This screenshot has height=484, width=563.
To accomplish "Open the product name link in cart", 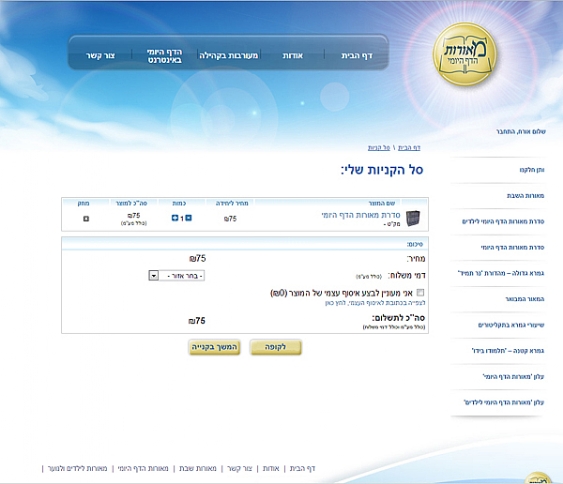I will (361, 215).
